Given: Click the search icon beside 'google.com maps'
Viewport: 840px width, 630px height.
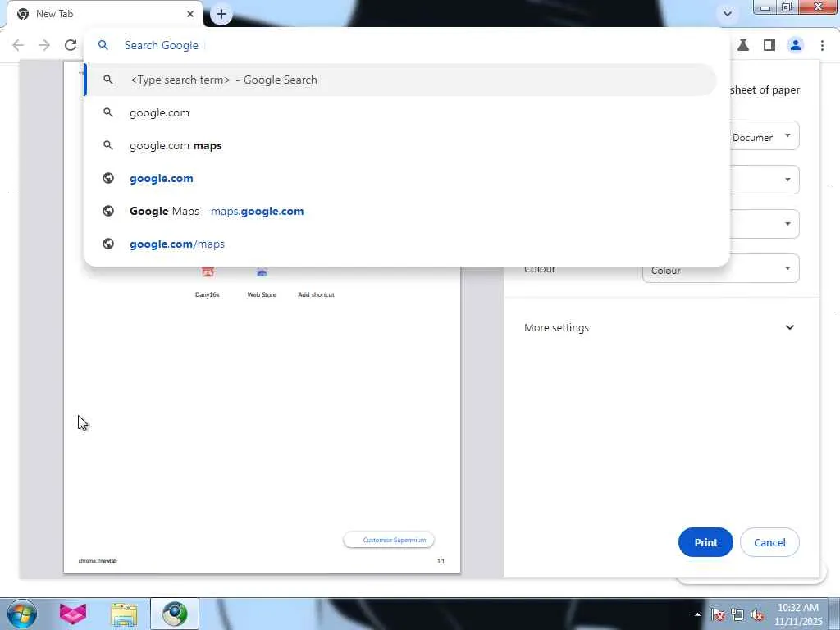Looking at the screenshot, I should coord(108,145).
